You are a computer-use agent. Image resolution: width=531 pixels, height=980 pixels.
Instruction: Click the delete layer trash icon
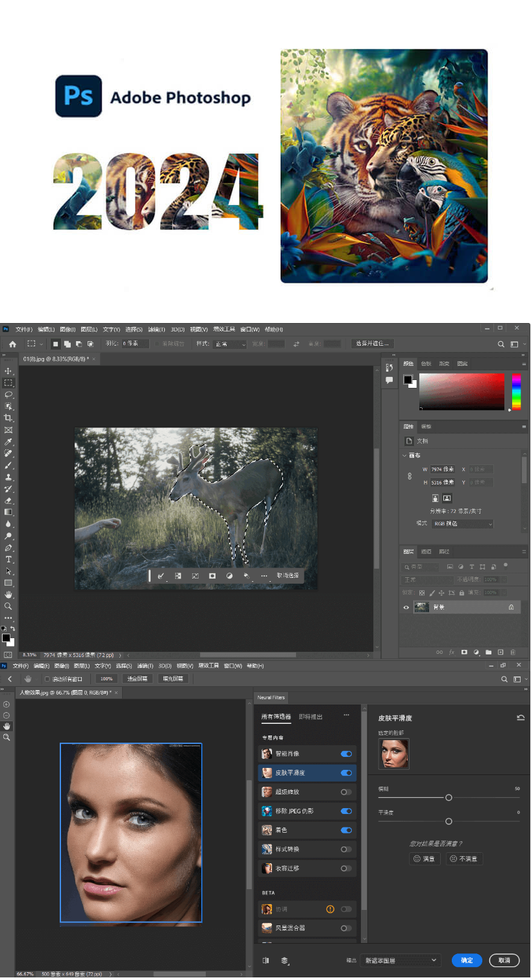[513, 652]
